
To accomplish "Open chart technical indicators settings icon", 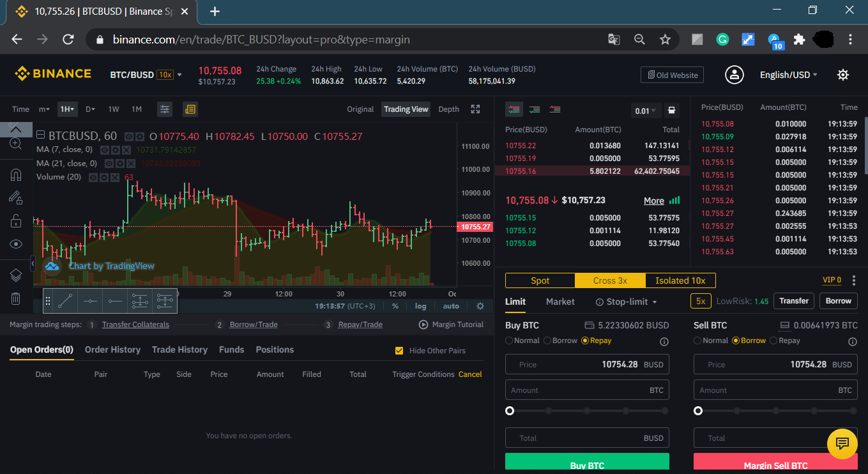I will [165, 109].
